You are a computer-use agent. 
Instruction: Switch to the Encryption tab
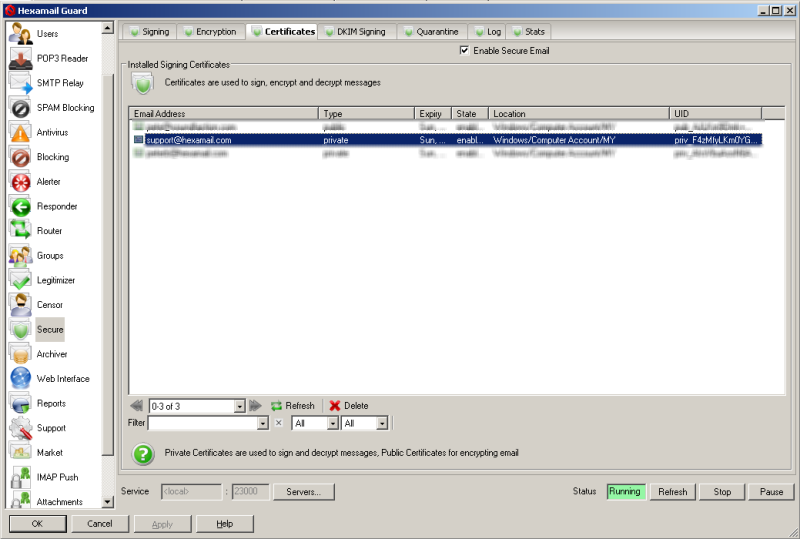[x=209, y=32]
